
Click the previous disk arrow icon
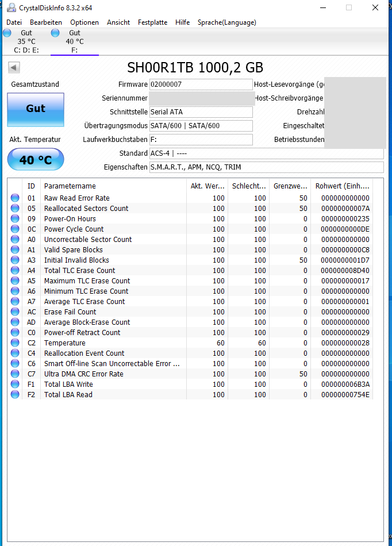click(x=14, y=68)
